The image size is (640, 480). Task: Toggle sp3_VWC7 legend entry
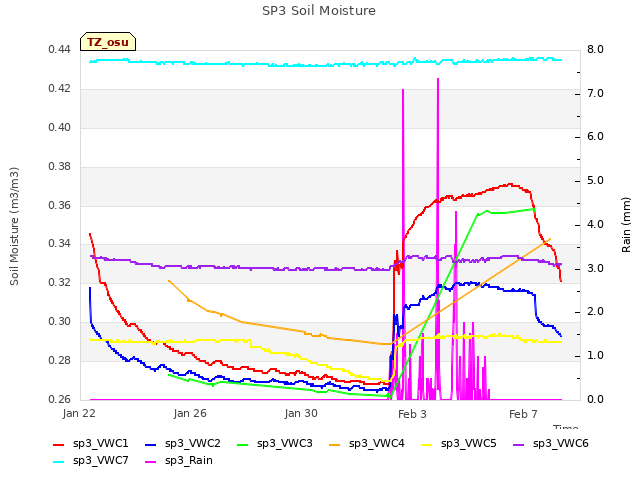91,461
